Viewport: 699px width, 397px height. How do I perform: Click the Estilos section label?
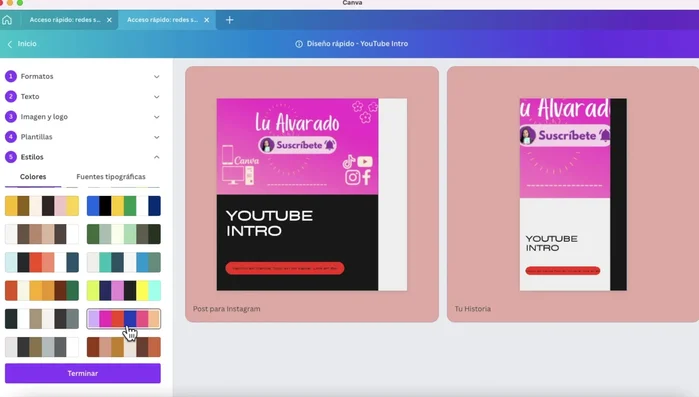(32, 157)
